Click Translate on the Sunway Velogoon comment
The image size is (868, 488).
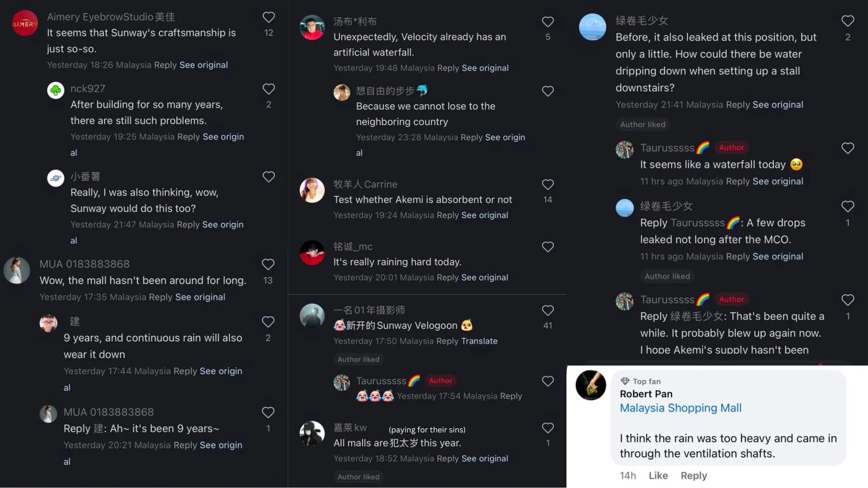pyautogui.click(x=479, y=341)
